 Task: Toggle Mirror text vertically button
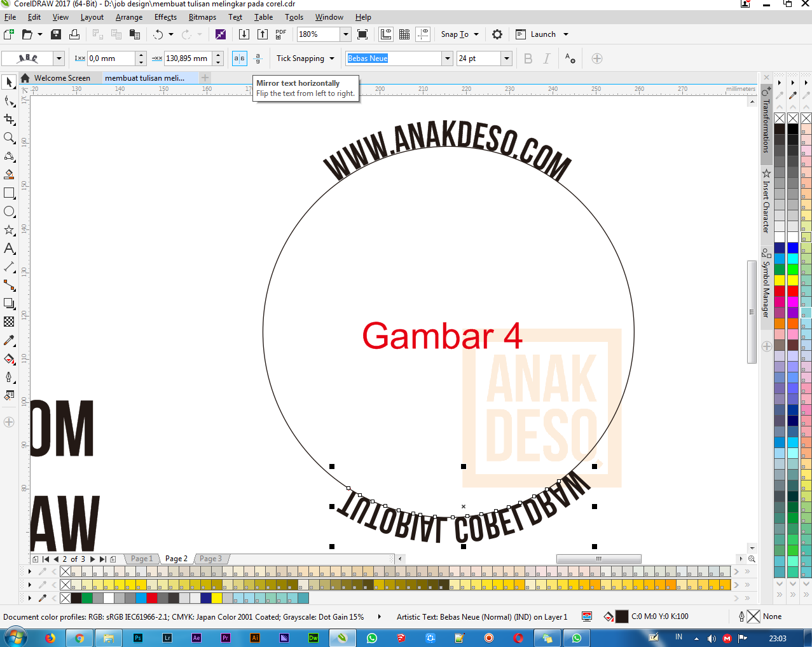pos(258,58)
